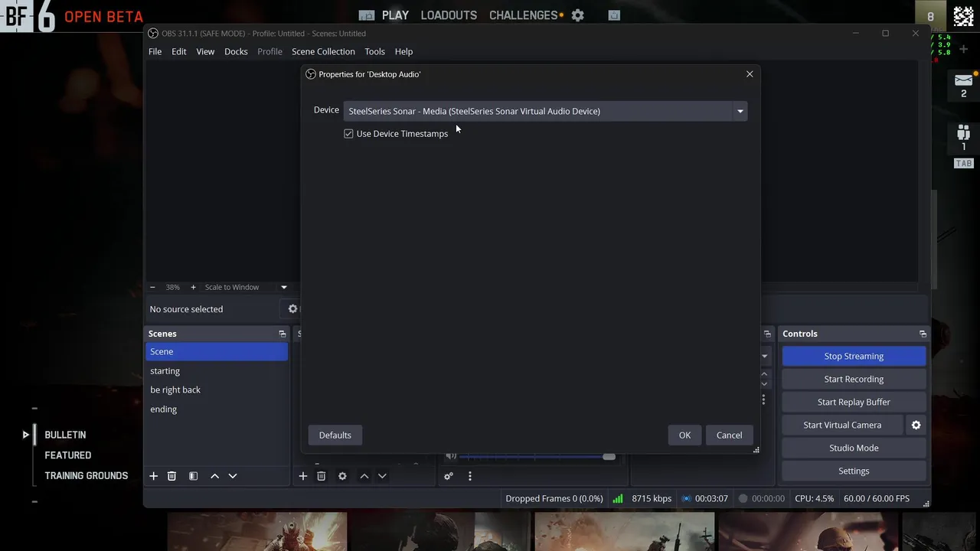
Task: Click the green connection signal icon in status bar
Action: click(618, 498)
